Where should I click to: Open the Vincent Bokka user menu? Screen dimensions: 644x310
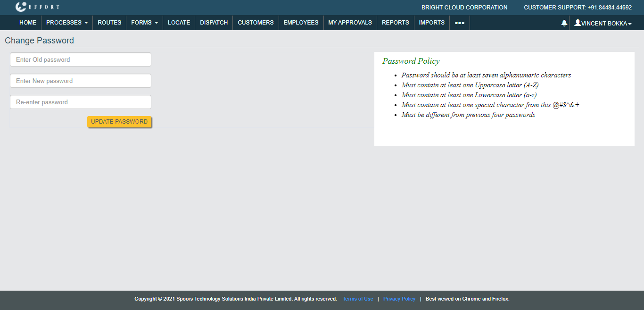pos(603,23)
